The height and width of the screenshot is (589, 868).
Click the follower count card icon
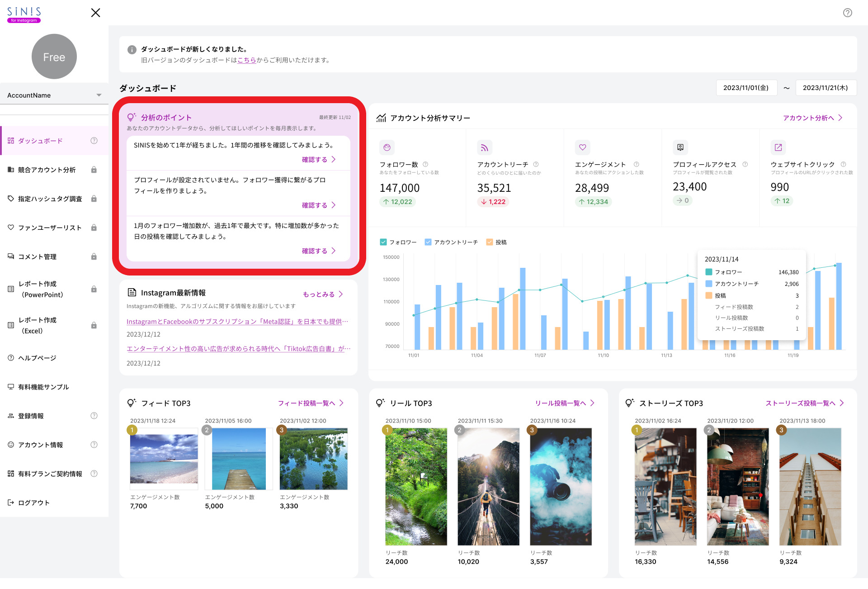[x=387, y=147]
